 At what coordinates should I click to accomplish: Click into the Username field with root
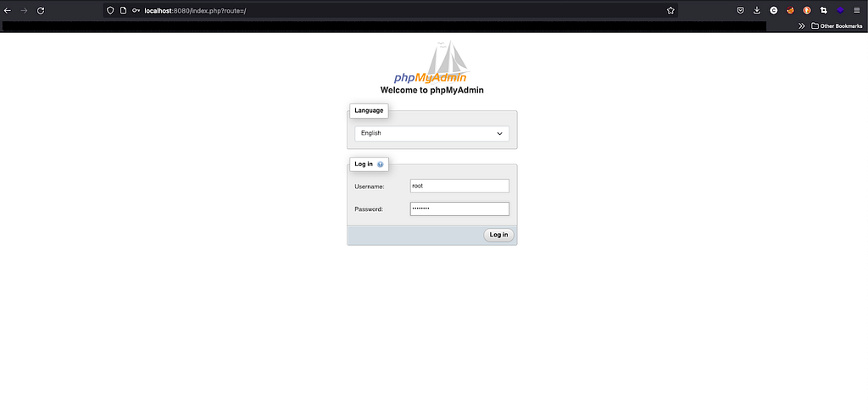click(x=459, y=186)
